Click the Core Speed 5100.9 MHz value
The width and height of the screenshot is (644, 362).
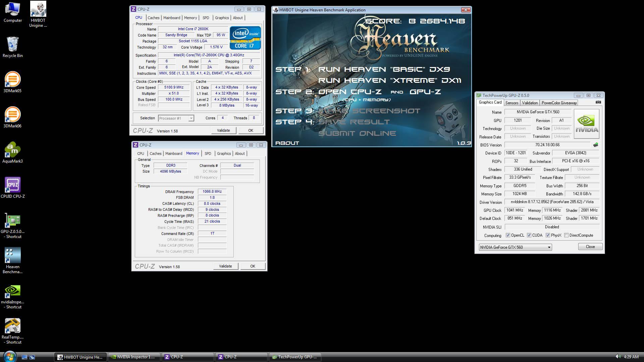[x=174, y=87]
